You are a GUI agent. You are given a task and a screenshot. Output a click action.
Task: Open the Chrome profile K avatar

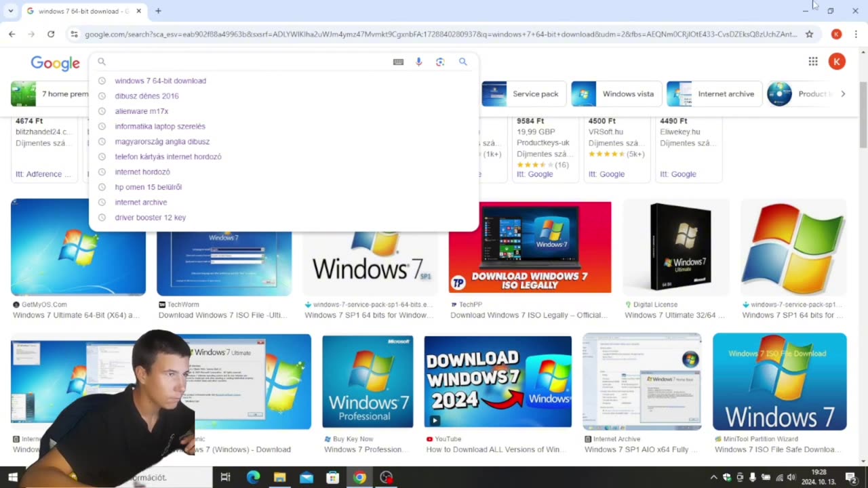pyautogui.click(x=837, y=34)
